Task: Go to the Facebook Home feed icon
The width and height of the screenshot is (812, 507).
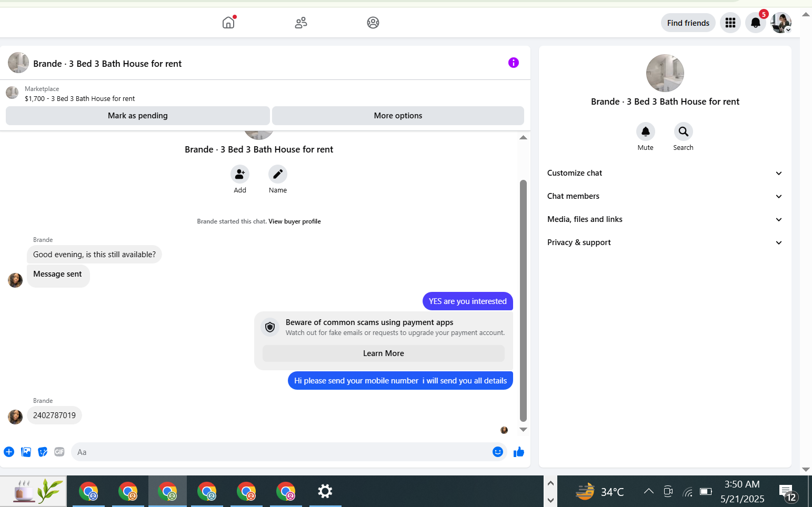Action: click(228, 23)
